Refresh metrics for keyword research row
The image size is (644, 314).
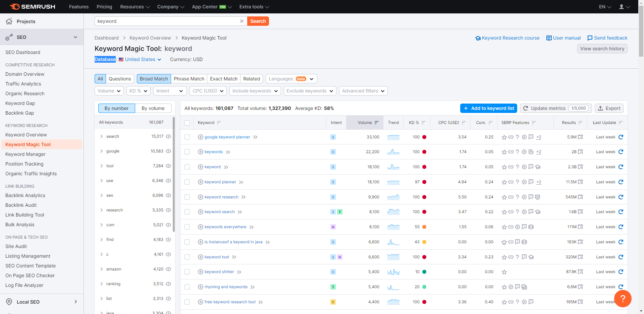(621, 197)
